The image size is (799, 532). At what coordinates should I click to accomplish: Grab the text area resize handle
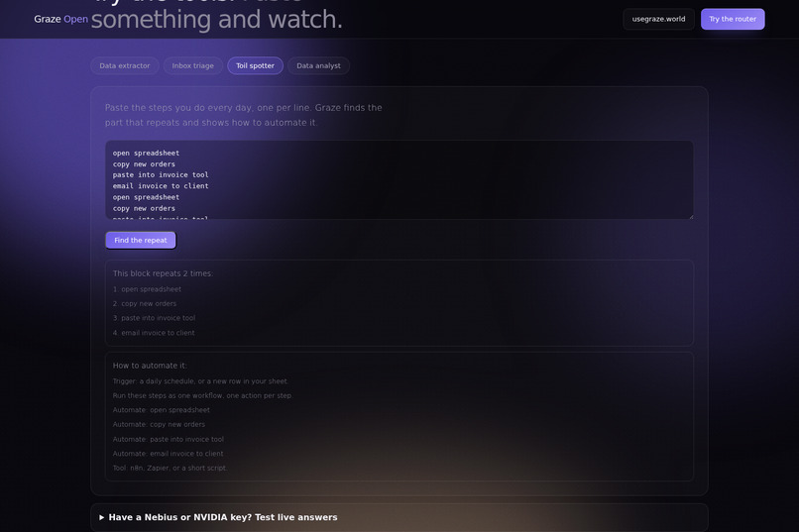[691, 217]
